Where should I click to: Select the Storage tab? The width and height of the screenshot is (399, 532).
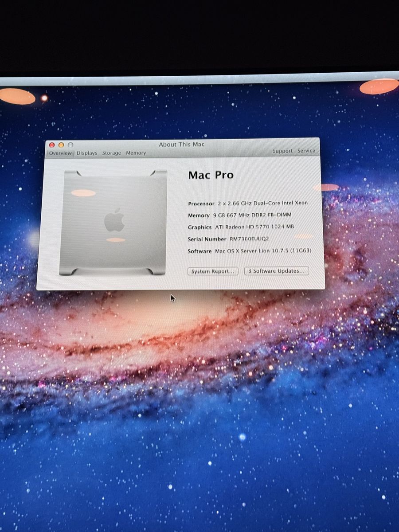111,153
